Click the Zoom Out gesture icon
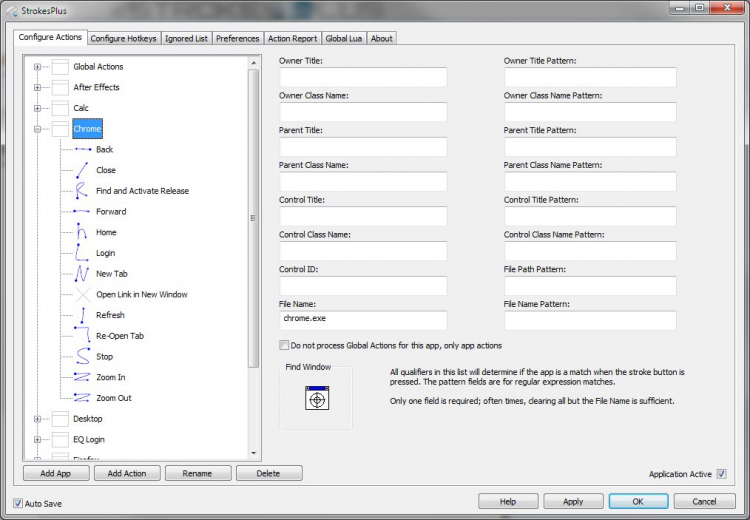The width and height of the screenshot is (750, 520). [x=82, y=398]
